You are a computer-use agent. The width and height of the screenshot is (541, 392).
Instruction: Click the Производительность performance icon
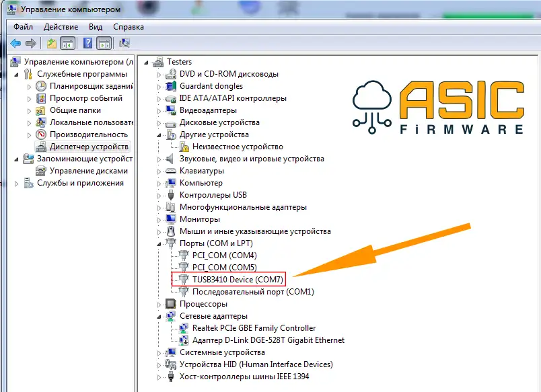41,134
